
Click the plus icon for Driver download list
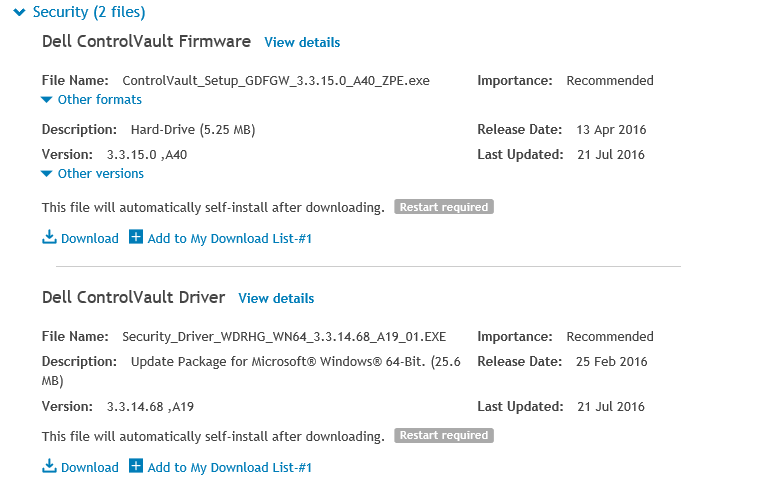click(x=136, y=466)
